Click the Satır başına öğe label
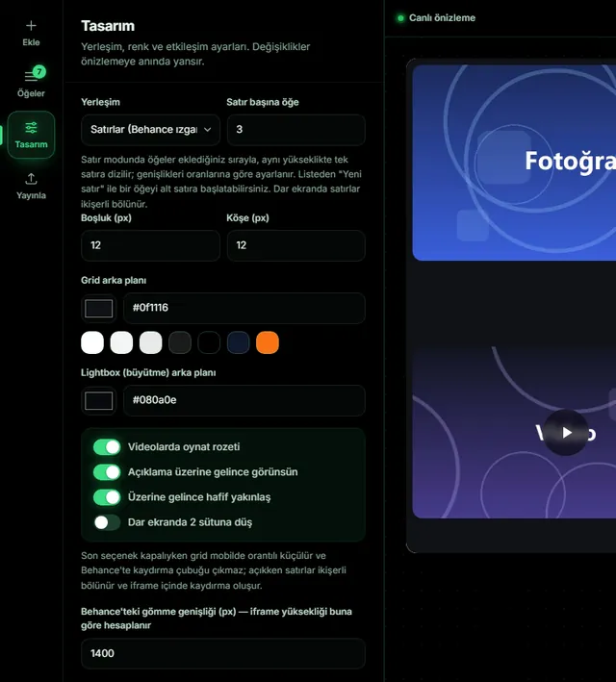Viewport: 616px width, 682px height. tap(263, 102)
